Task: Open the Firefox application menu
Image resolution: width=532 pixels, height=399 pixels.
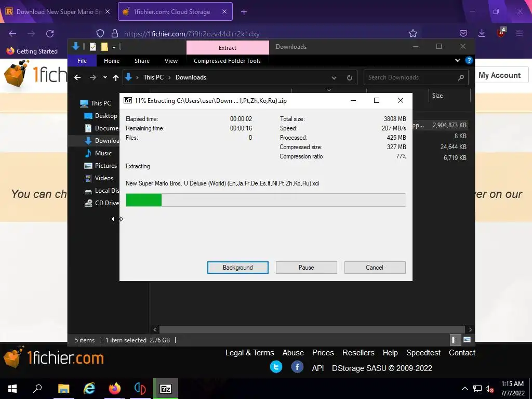Action: (520, 33)
